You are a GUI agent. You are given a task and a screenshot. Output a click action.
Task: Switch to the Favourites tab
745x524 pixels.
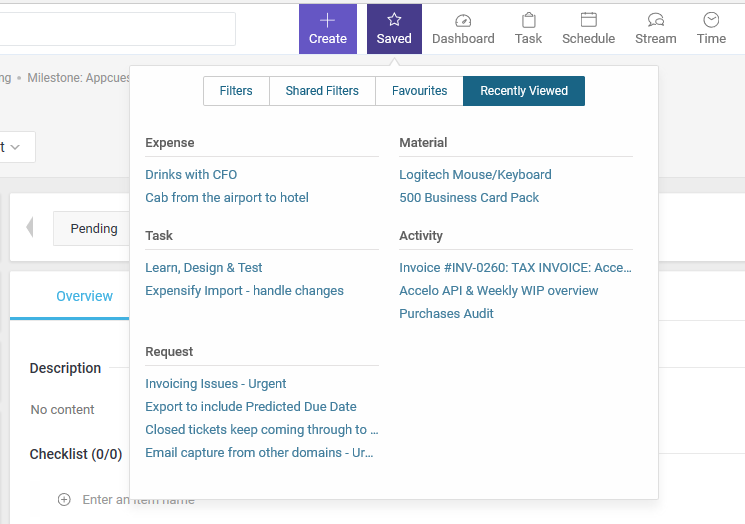[419, 91]
